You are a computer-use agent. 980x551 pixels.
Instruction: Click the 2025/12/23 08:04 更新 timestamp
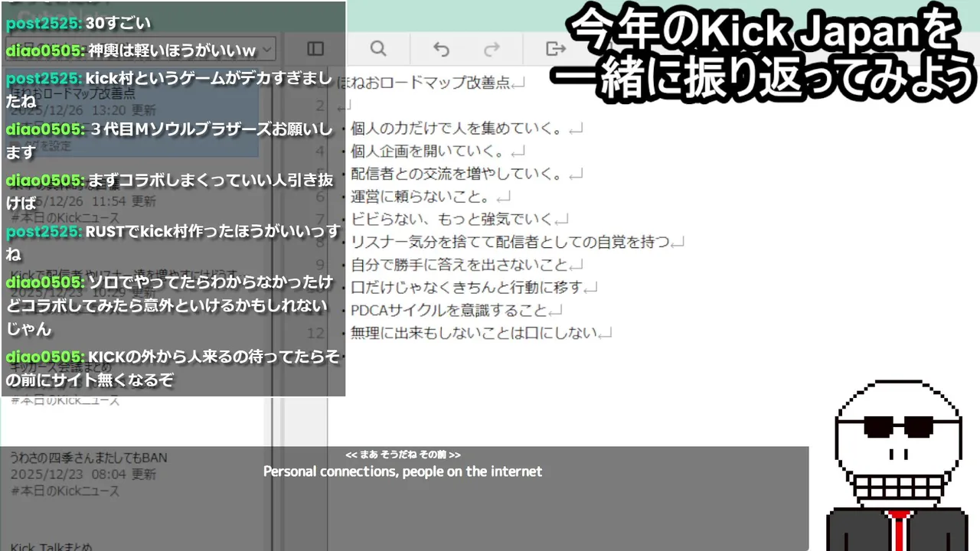pyautogui.click(x=83, y=474)
